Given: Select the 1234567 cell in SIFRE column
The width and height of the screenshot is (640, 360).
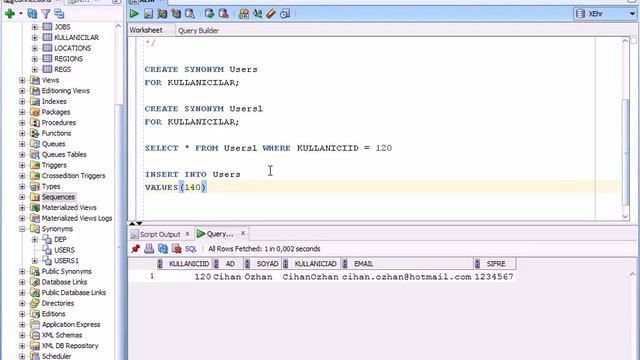Looking at the screenshot, I should pyautogui.click(x=494, y=277).
